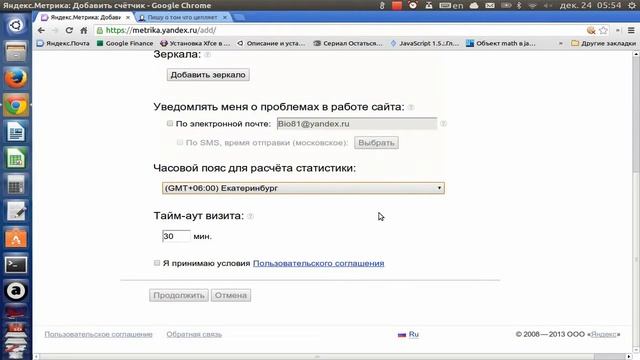The width and height of the screenshot is (640, 360).
Task: Open the Обратная связь footer link
Action: 194,334
